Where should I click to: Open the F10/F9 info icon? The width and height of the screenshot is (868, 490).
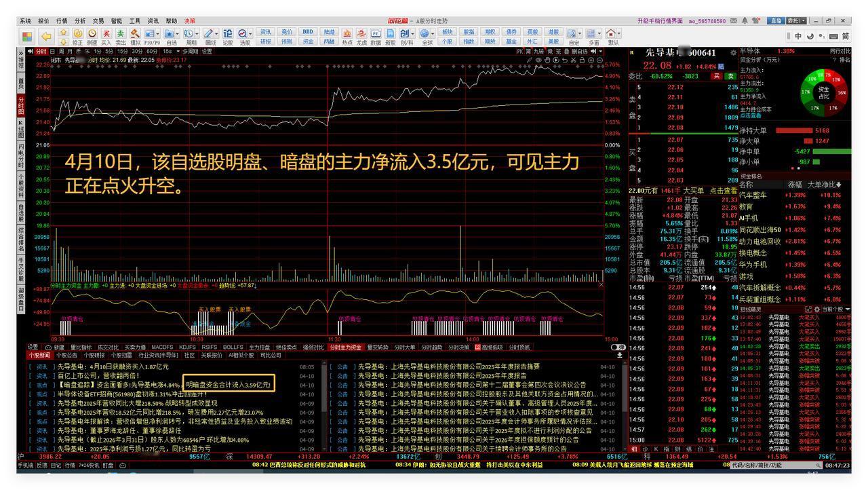click(x=149, y=33)
